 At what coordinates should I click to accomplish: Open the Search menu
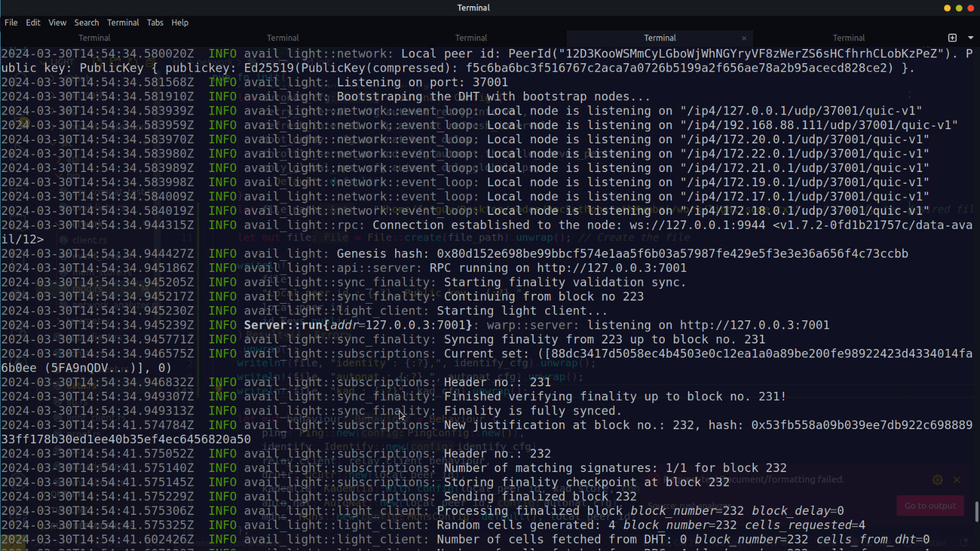tap(86, 23)
